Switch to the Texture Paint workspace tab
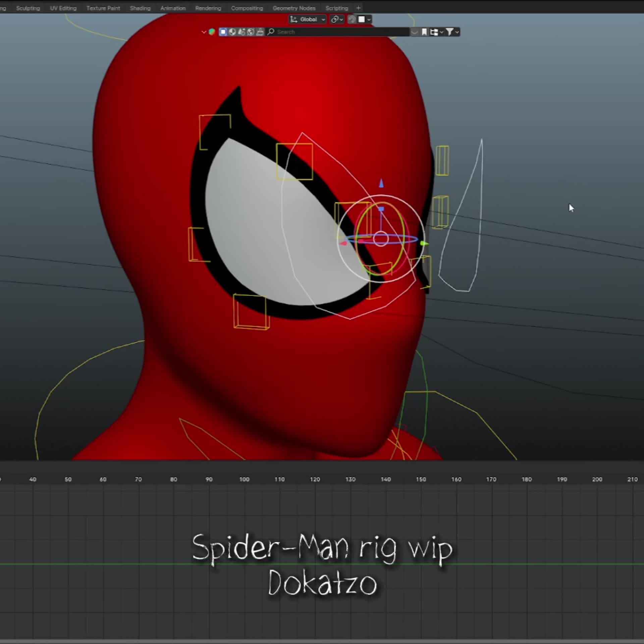 pos(103,8)
